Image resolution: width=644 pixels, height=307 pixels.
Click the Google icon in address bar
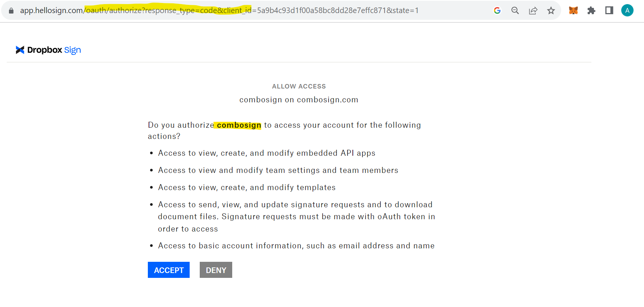(497, 10)
